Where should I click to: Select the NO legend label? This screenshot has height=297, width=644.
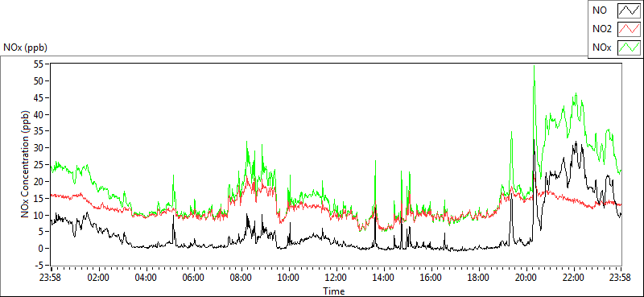tap(600, 10)
